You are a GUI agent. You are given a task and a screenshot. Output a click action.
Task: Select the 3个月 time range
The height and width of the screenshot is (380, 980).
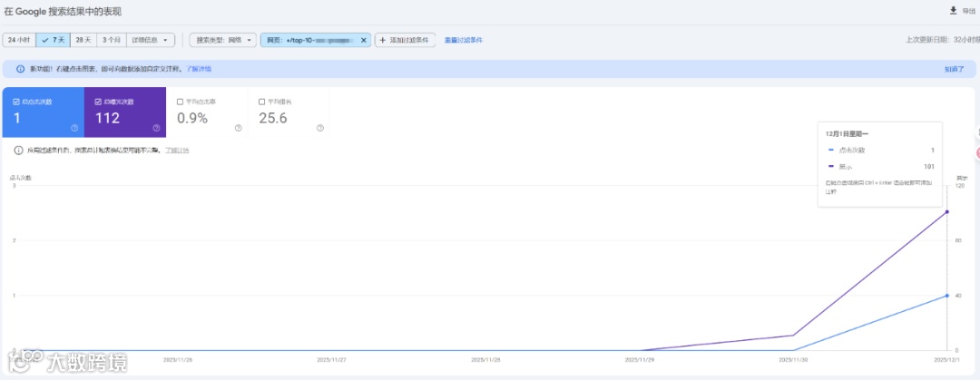tap(112, 40)
